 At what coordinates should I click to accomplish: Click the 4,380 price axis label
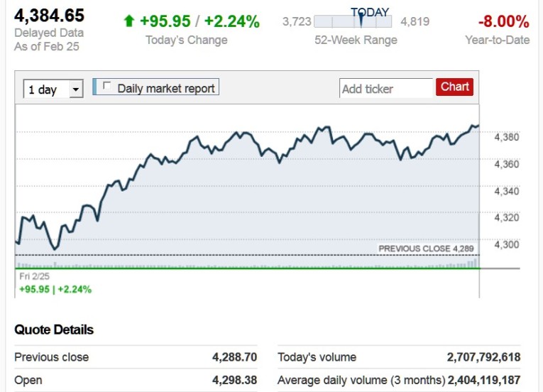[507, 137]
